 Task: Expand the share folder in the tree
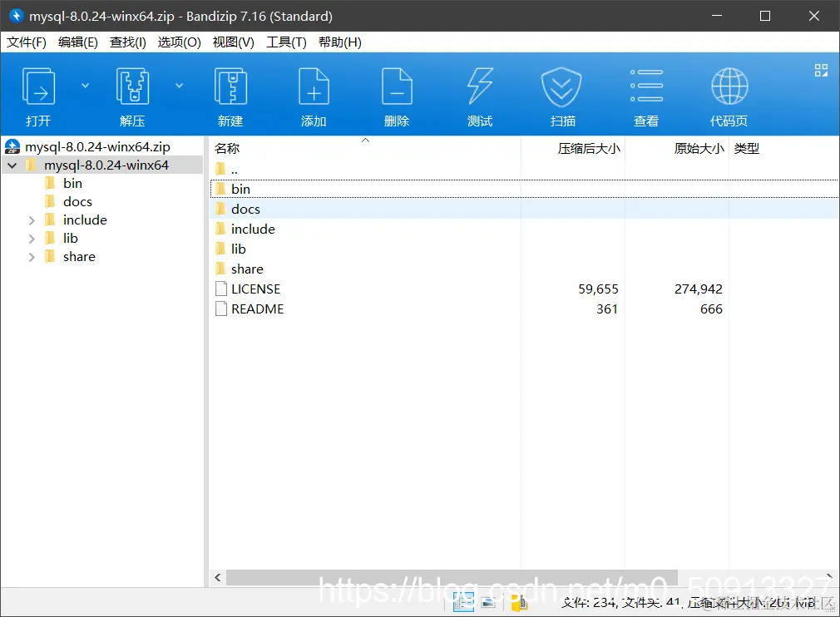(31, 257)
